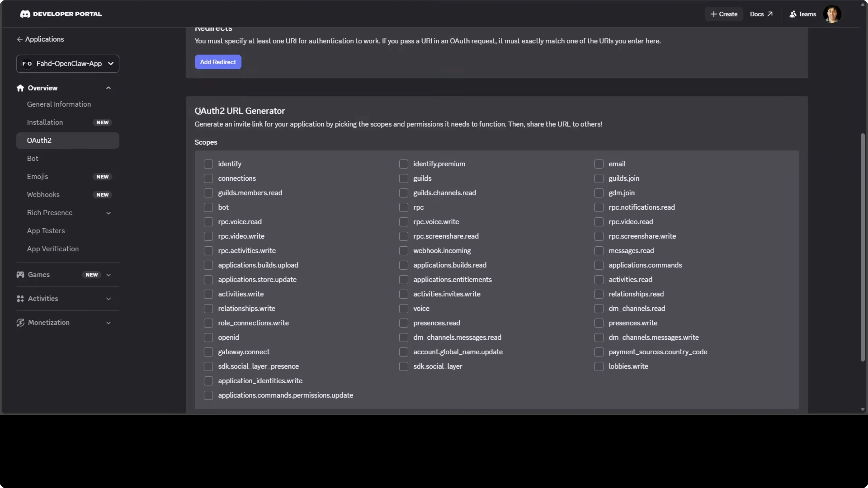868x488 pixels.
Task: Enable the bot scope checkbox
Action: tap(208, 207)
